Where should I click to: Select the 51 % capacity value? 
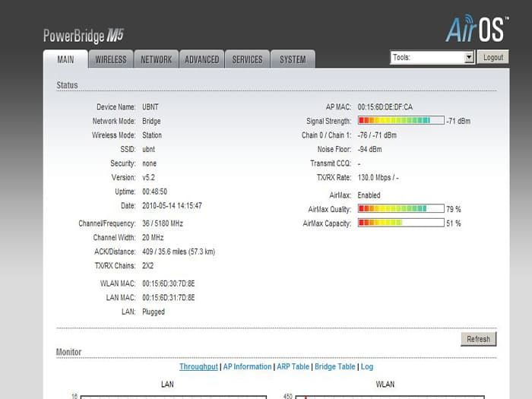pos(454,223)
